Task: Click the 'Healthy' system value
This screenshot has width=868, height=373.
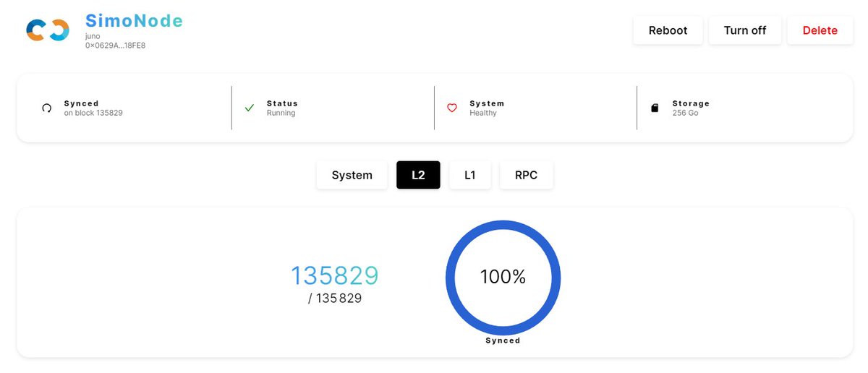Action: click(483, 113)
